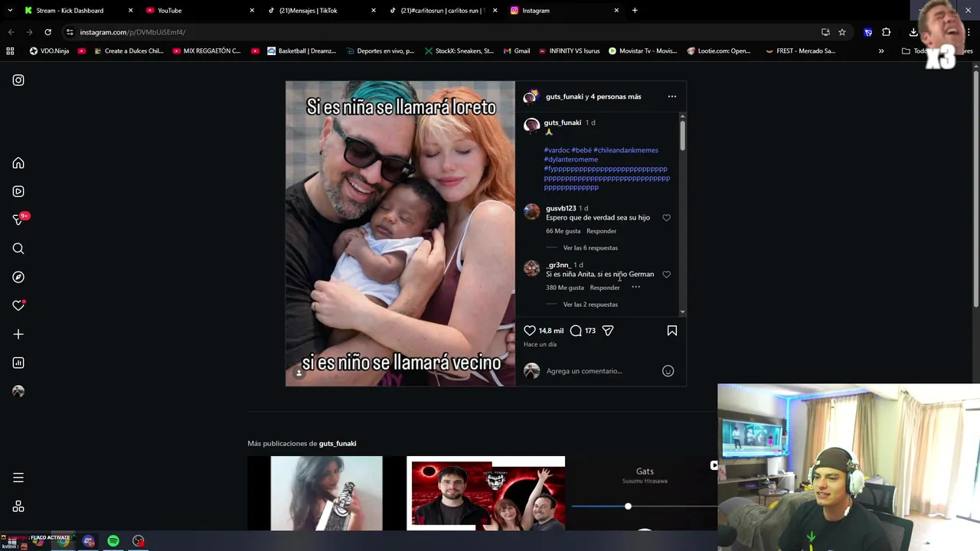Open gusvb123 commenter profile

point(560,208)
